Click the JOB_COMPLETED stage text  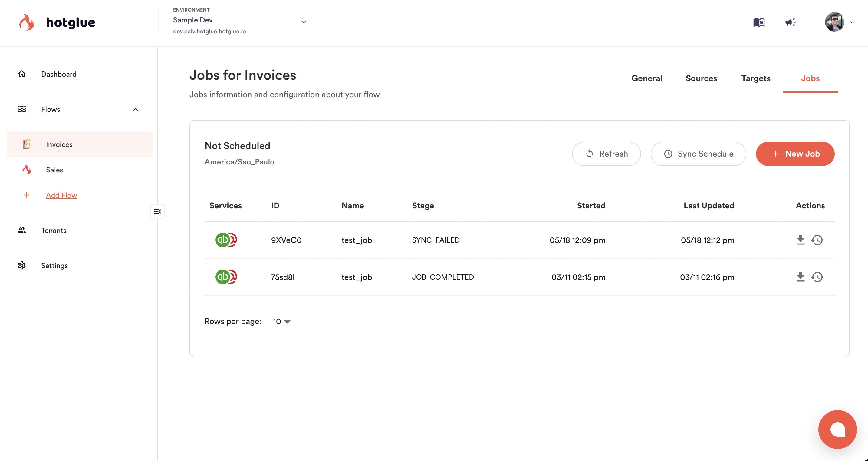click(443, 277)
